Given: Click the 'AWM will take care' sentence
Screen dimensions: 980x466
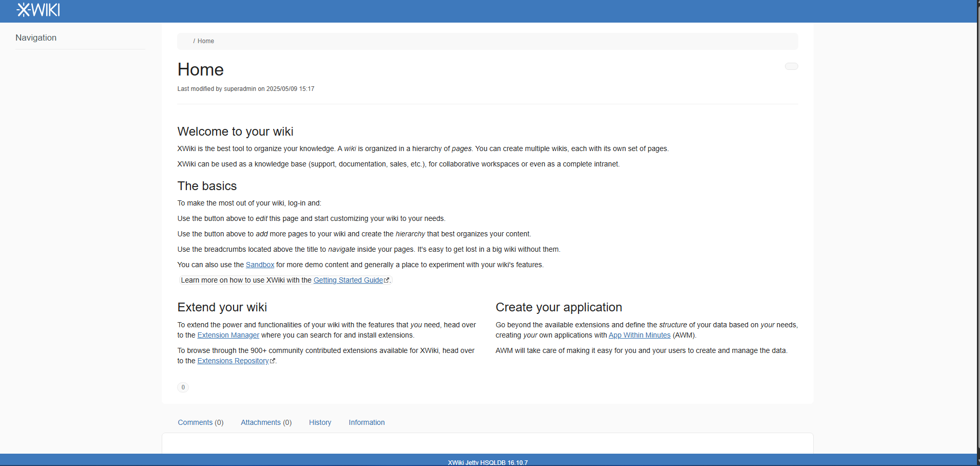Looking at the screenshot, I should click(x=642, y=350).
